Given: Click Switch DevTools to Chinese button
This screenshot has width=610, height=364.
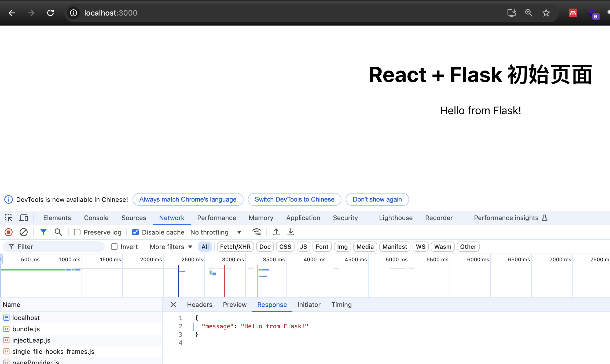Looking at the screenshot, I should click(294, 199).
